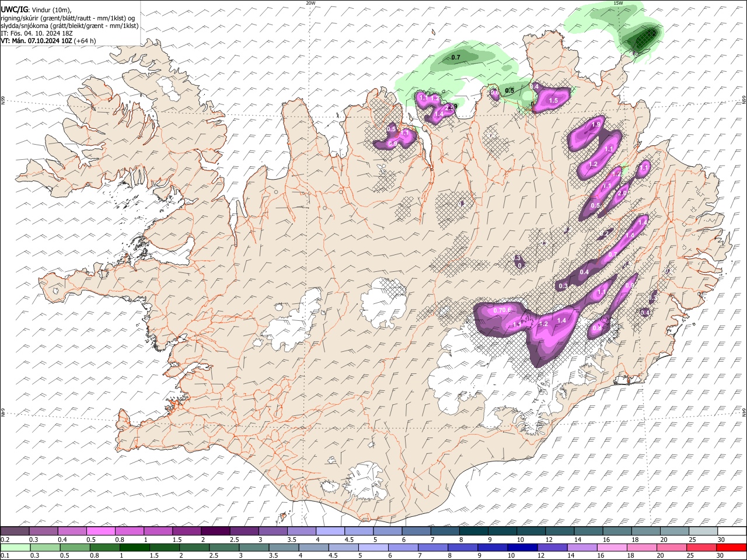Choose bottom-row legend swatch between 8 and 9

[x=462, y=547]
